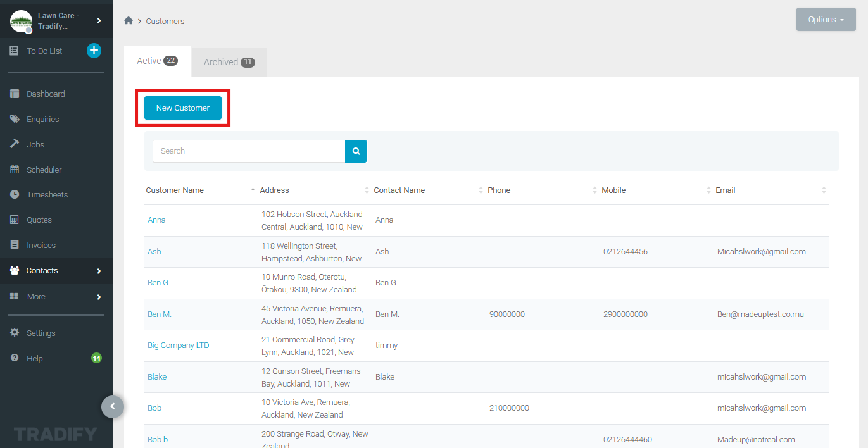
Task: Switch to the Archived tab
Action: click(x=229, y=62)
